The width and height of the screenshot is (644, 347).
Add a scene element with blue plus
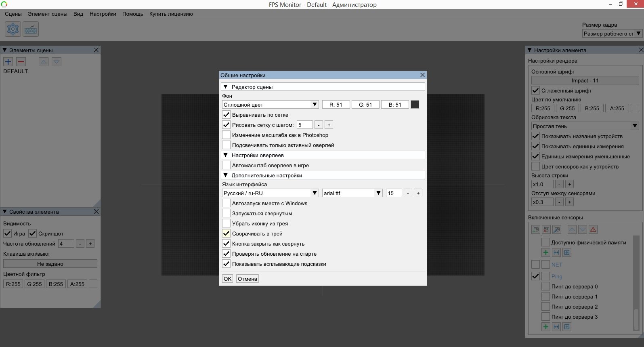coord(8,62)
